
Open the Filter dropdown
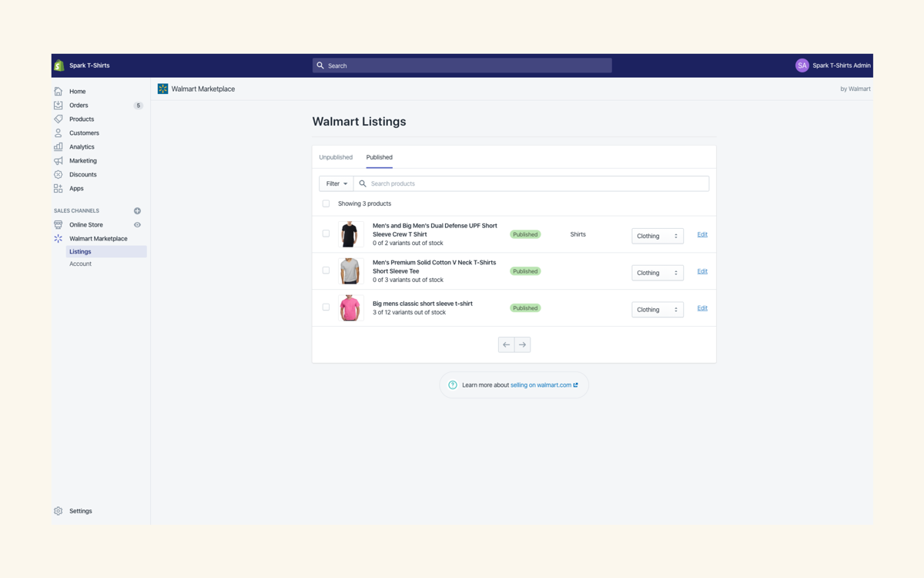(336, 183)
